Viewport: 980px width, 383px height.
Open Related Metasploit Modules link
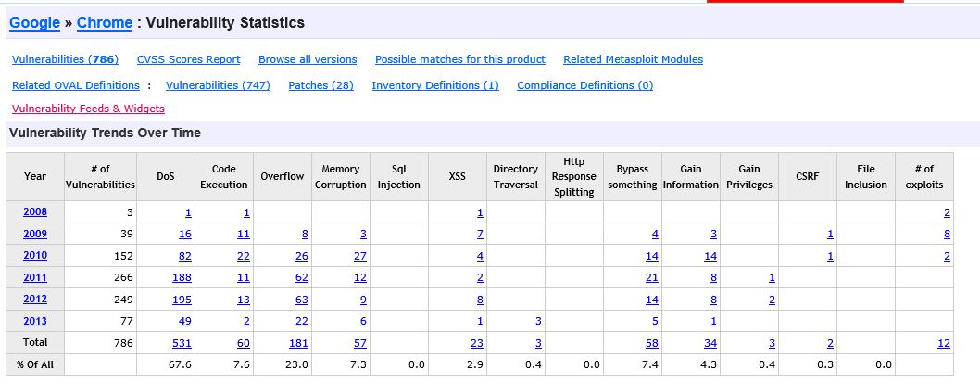[x=633, y=59]
